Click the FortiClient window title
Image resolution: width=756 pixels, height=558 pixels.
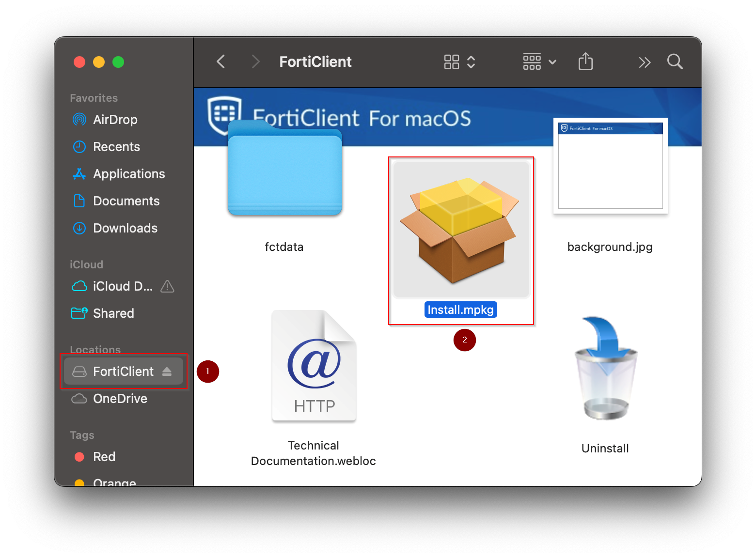[315, 62]
